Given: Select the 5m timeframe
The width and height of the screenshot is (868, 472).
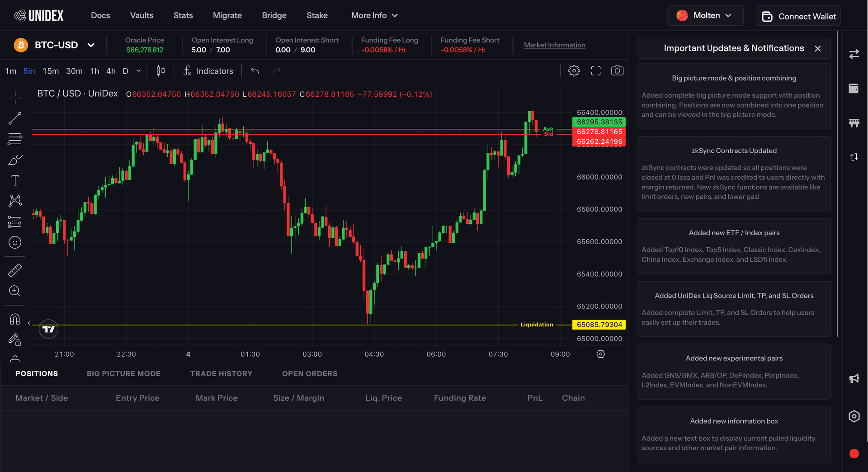Looking at the screenshot, I should 29,71.
